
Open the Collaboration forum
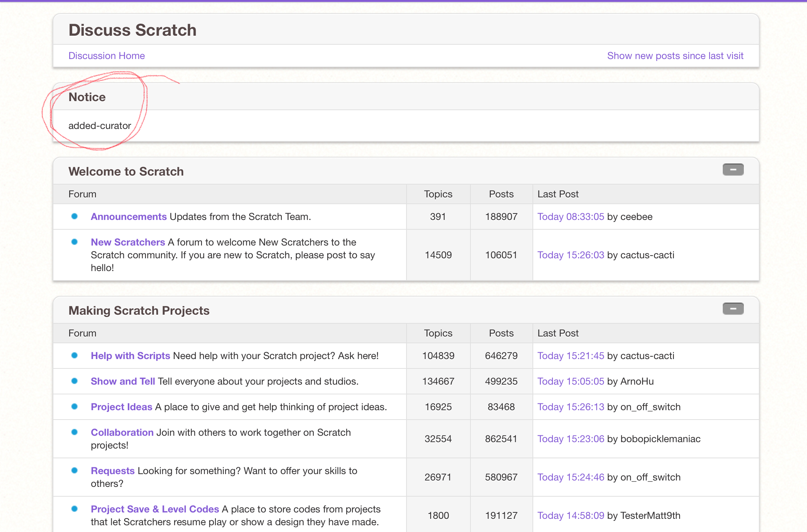[122, 432]
